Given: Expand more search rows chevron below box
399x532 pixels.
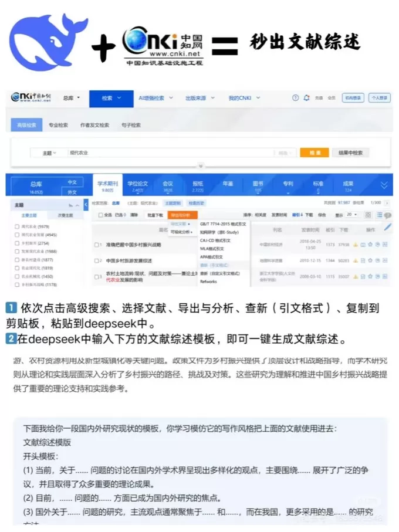Looking at the screenshot, I should click(x=201, y=166).
